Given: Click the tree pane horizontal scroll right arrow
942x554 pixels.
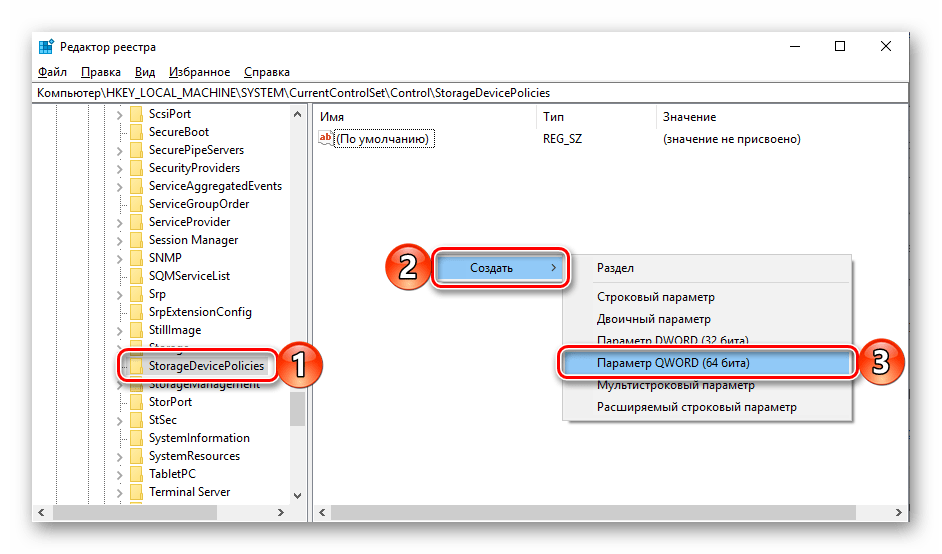Looking at the screenshot, I should click(x=281, y=513).
